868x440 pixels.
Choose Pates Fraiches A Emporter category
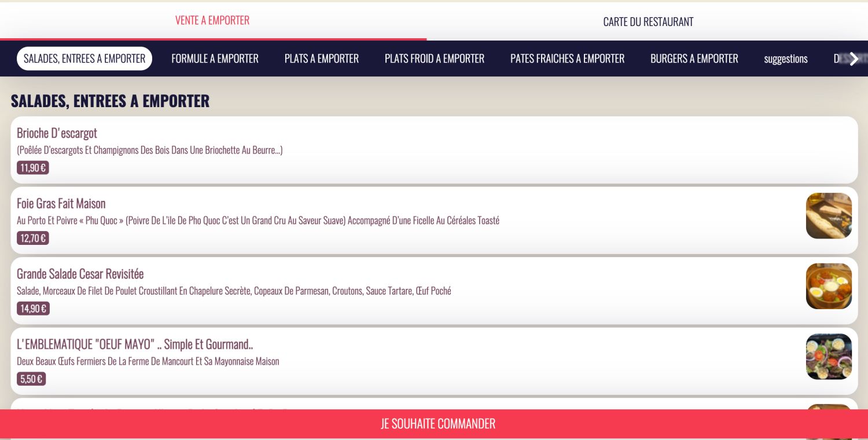pos(567,58)
